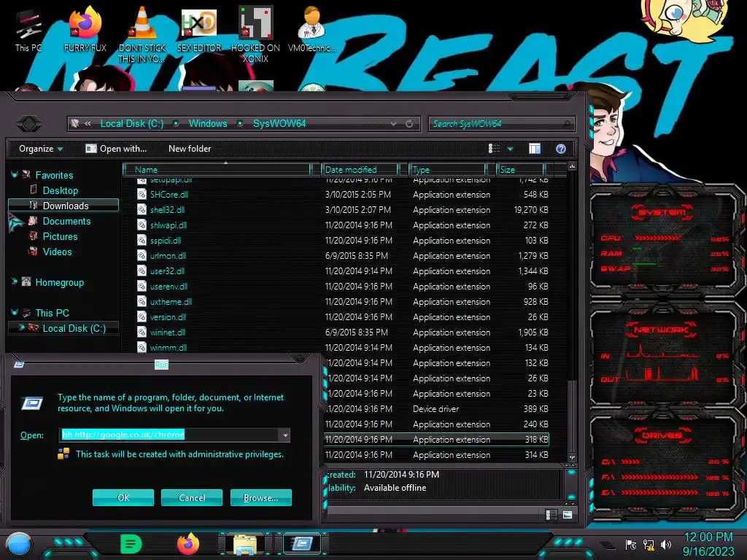Click OK in Run dialog

[123, 497]
